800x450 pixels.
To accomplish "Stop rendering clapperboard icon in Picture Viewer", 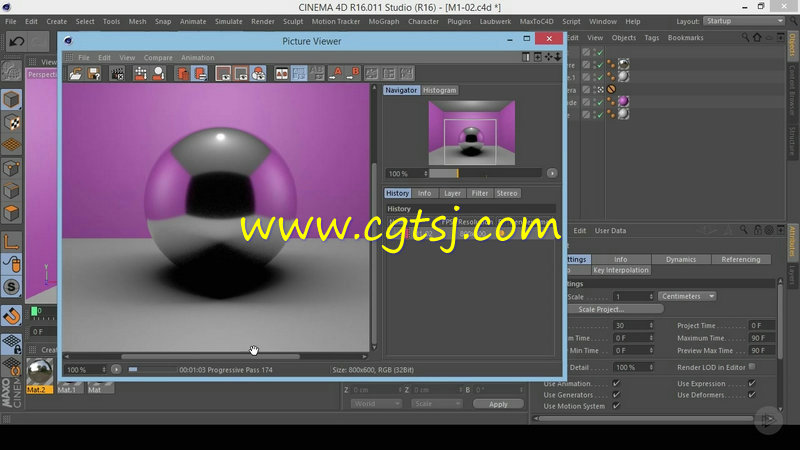I will [117, 73].
